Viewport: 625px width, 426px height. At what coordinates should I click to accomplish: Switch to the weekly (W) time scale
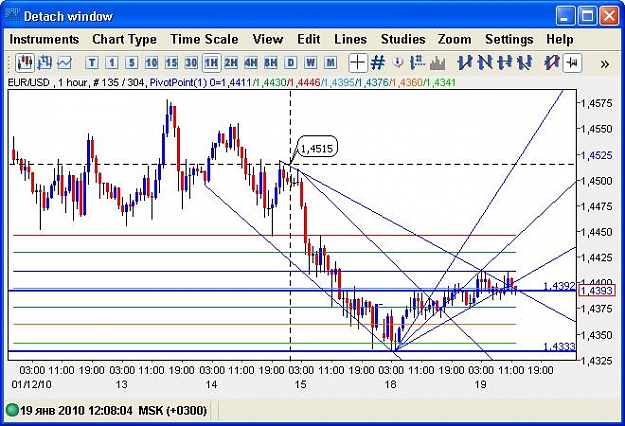tap(311, 63)
